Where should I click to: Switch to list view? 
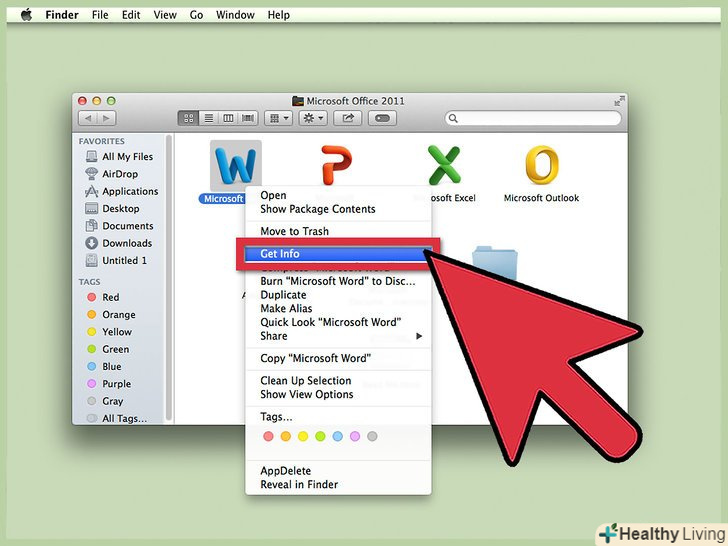click(209, 118)
